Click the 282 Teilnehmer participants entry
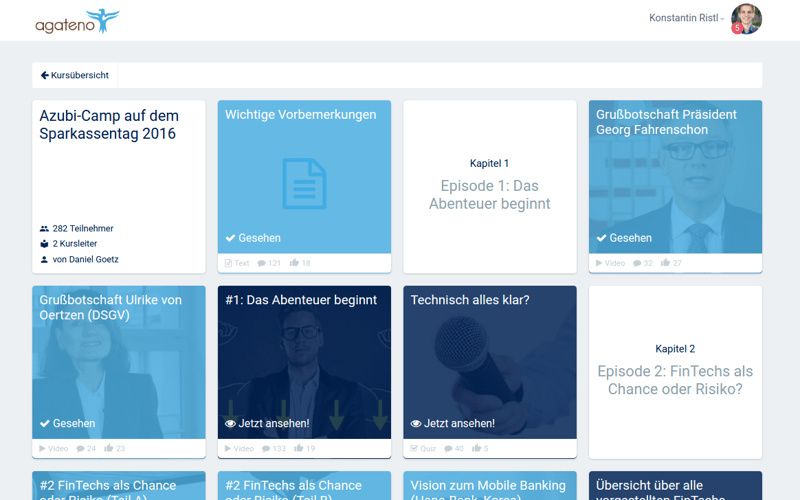This screenshot has height=500, width=800. [77, 229]
